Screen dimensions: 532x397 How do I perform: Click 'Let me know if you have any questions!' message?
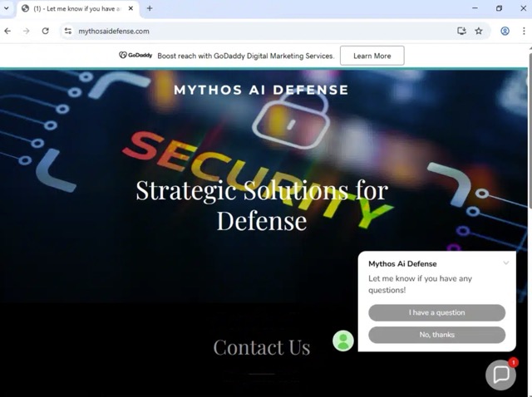420,284
